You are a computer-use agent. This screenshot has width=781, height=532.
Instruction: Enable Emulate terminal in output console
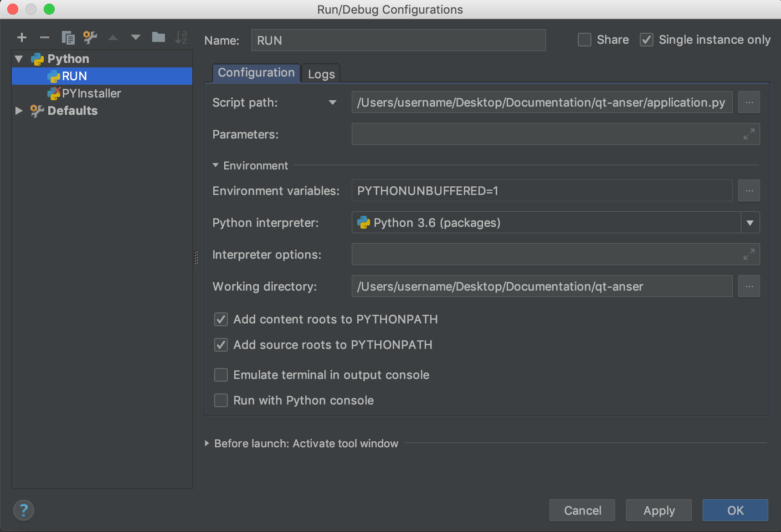(x=221, y=375)
